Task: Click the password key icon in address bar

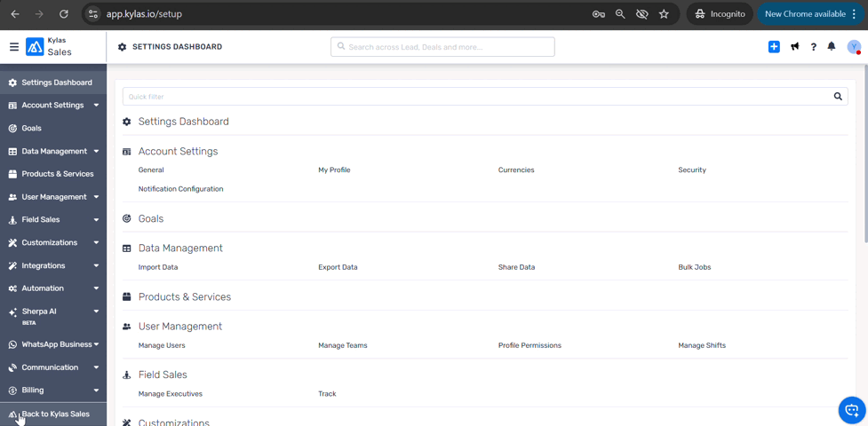Action: (599, 14)
